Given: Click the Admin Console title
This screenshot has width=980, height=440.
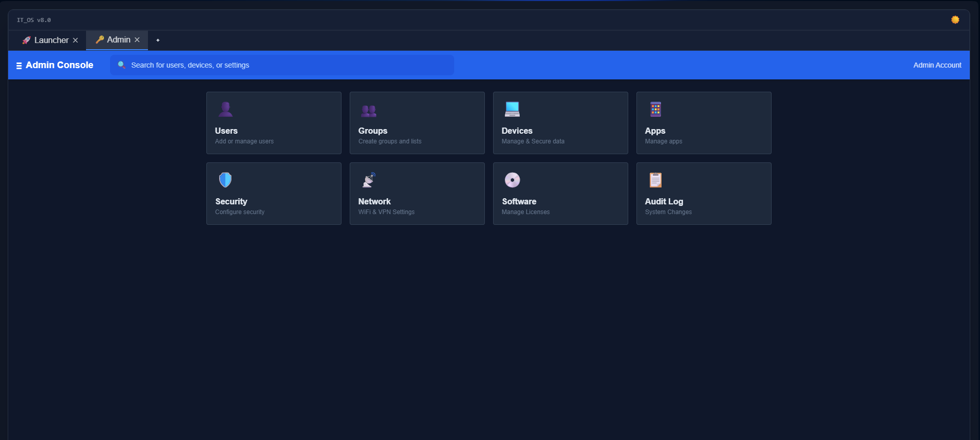Looking at the screenshot, I should click(x=59, y=65).
